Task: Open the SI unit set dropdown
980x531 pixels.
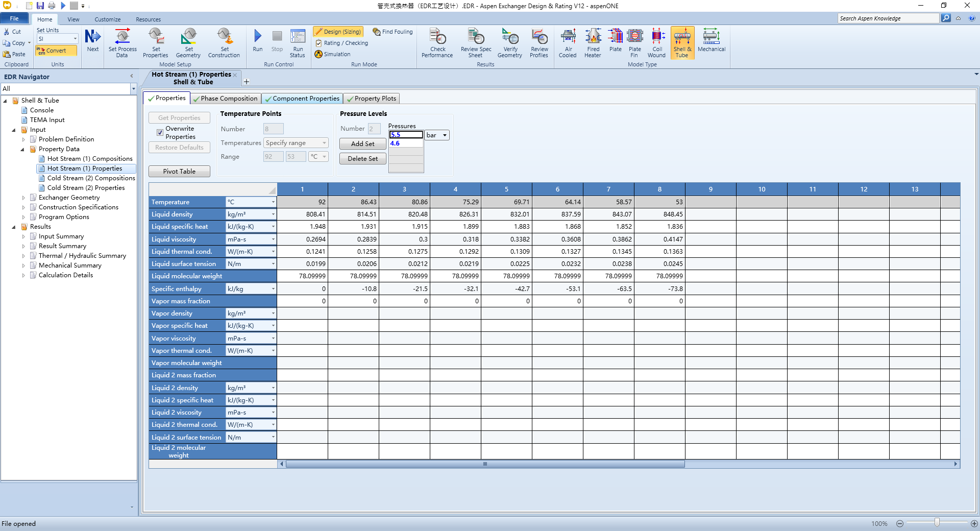Action: pos(57,39)
